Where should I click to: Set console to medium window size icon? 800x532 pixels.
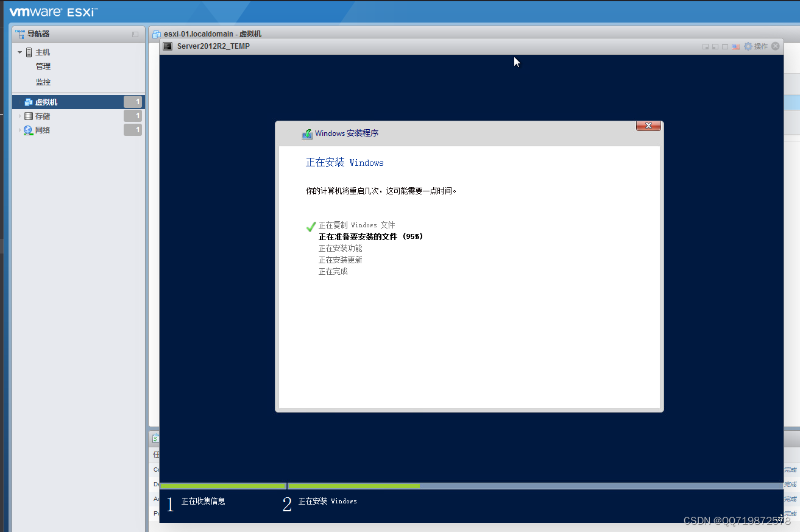tap(715, 47)
